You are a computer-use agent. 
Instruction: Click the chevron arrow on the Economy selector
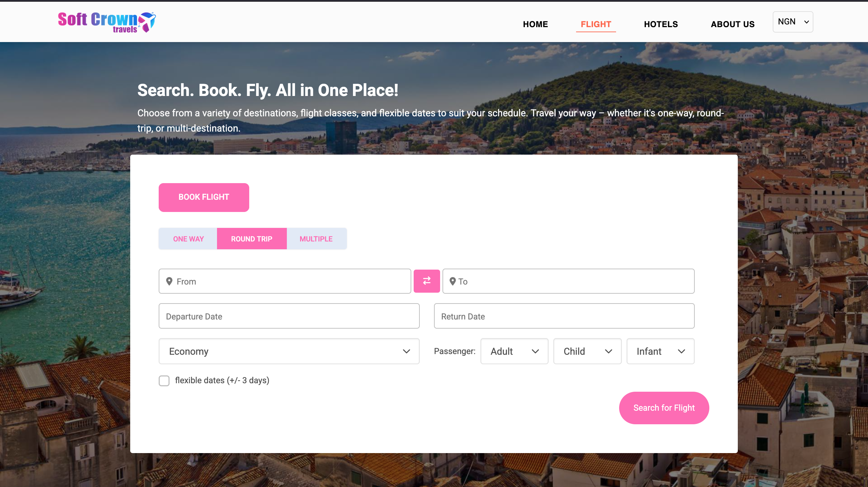[x=406, y=351]
